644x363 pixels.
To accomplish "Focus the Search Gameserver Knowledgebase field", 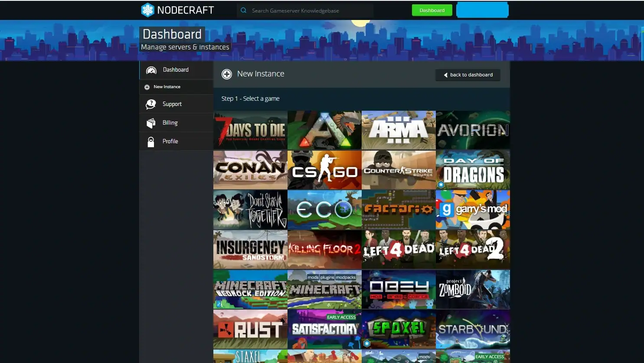I will point(305,10).
